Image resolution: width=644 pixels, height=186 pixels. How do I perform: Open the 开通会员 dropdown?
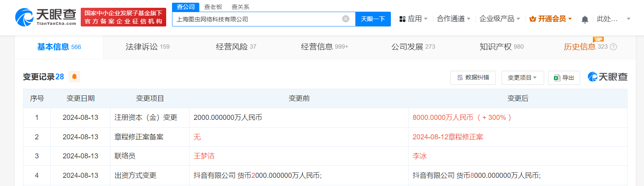pyautogui.click(x=551, y=19)
